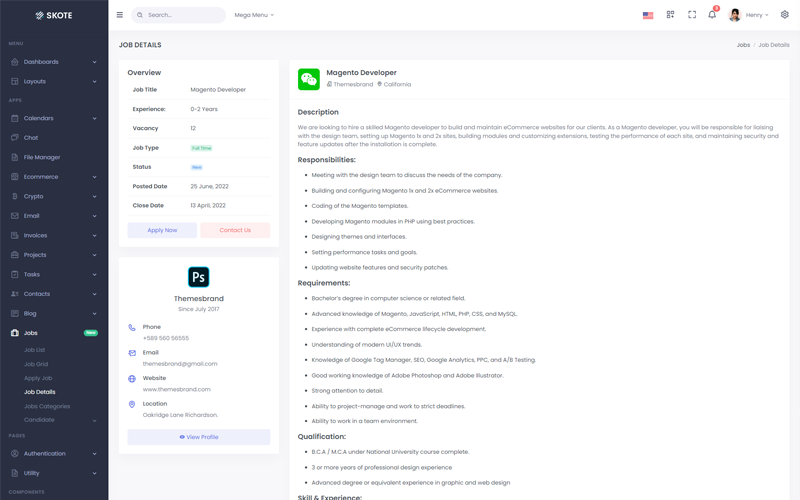Open the Henry user profile dropdown
This screenshot has width=800, height=500.
point(748,15)
